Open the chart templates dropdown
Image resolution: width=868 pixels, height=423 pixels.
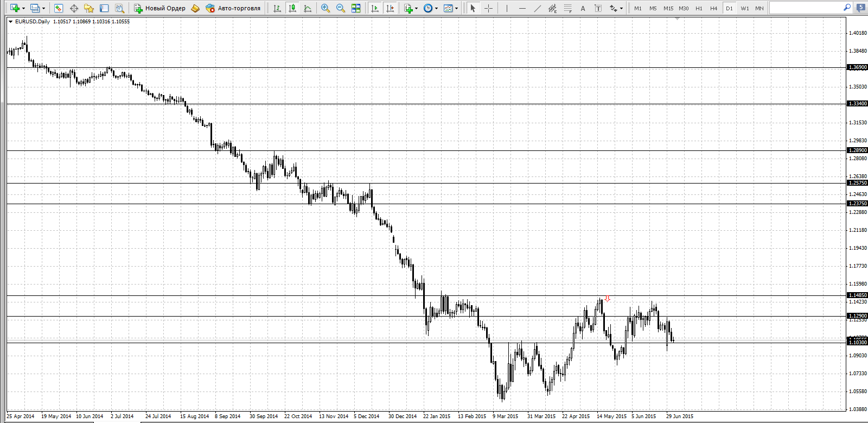451,8
